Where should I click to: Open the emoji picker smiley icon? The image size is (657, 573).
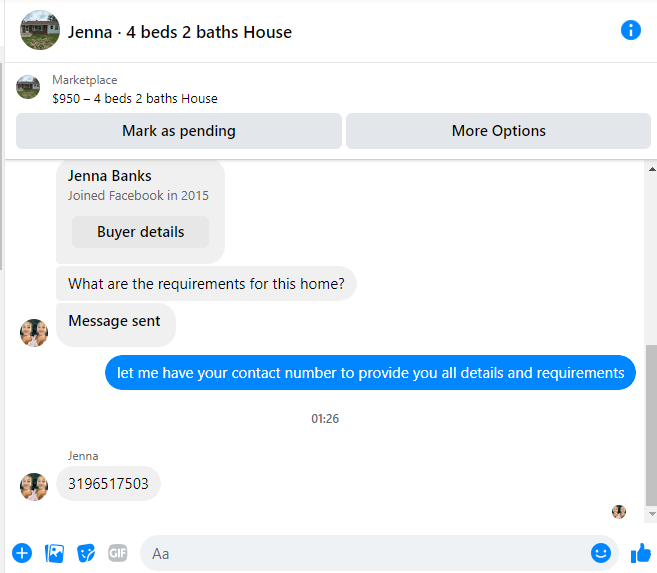point(601,553)
